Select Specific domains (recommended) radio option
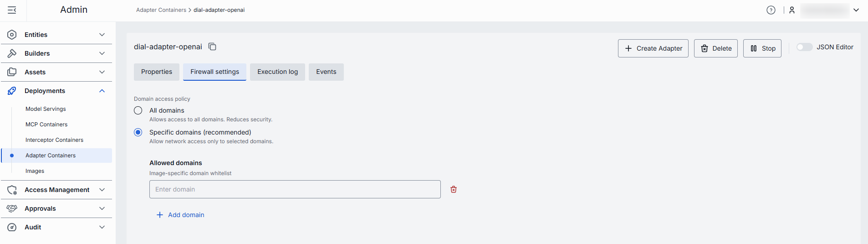Screen dimensions: 868x244 click(138, 132)
